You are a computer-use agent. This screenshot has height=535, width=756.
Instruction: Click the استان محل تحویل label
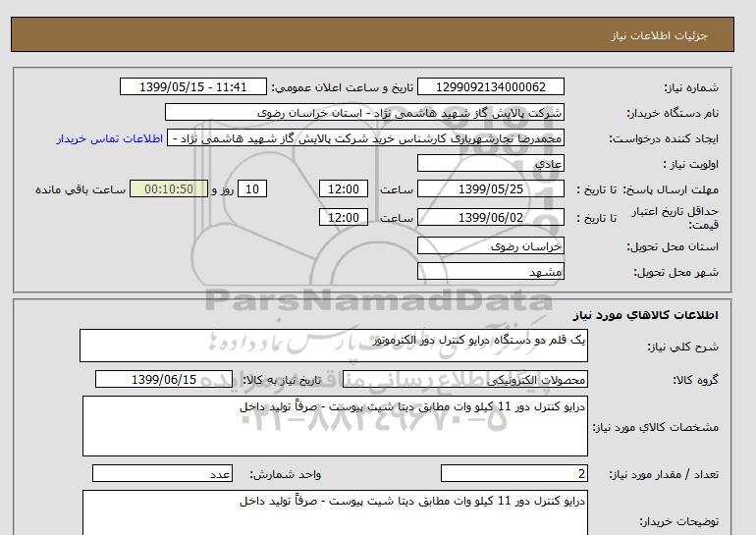pos(673,246)
